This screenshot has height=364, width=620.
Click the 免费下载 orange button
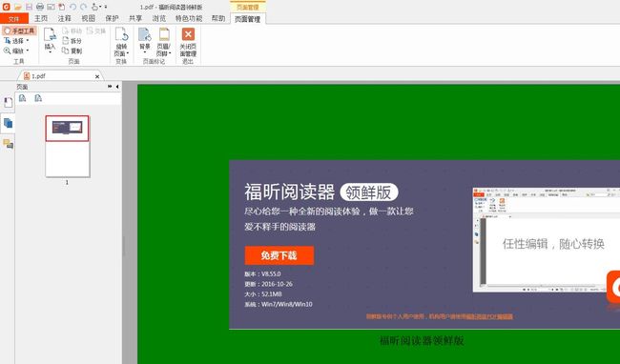click(279, 255)
